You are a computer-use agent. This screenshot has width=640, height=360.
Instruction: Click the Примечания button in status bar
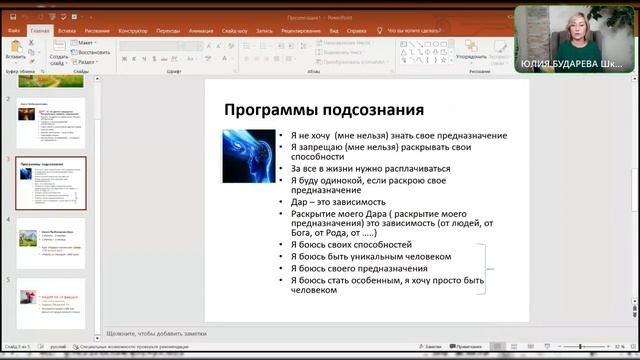pyautogui.click(x=466, y=347)
